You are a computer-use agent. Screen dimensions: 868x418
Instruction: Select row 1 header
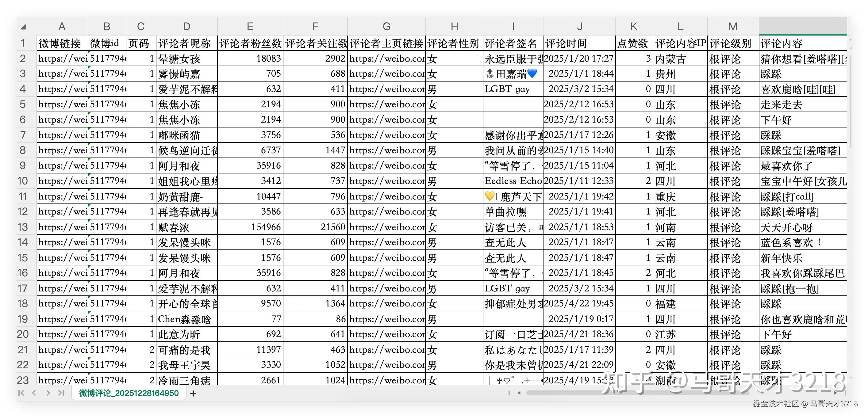23,43
